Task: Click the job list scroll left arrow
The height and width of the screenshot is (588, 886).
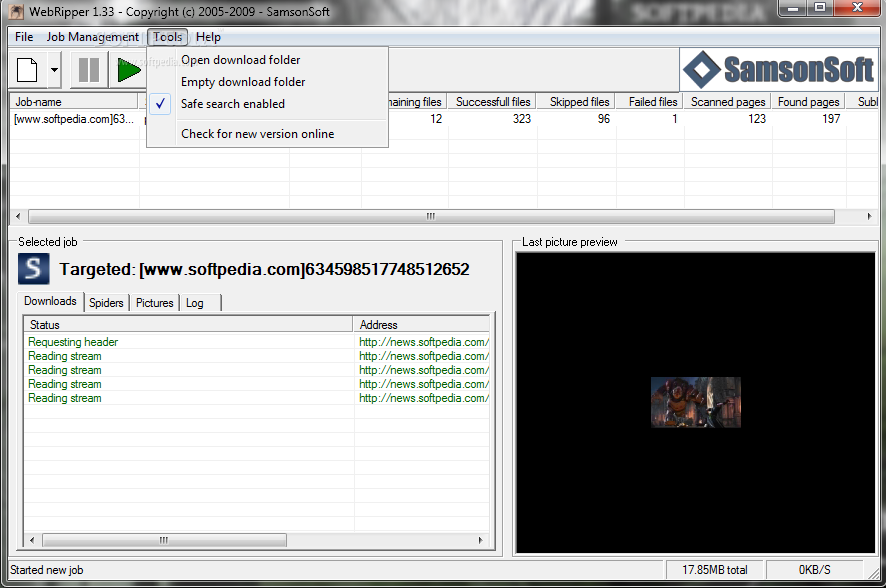Action: click(x=18, y=216)
